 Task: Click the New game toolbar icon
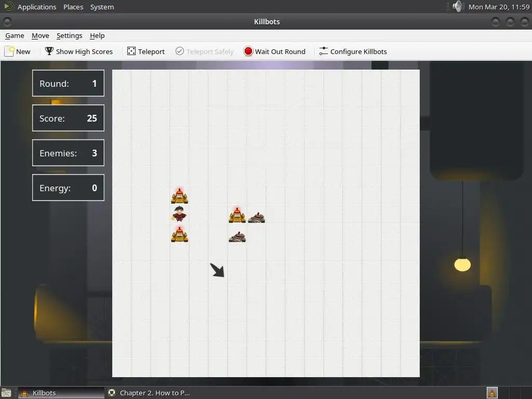tap(9, 51)
